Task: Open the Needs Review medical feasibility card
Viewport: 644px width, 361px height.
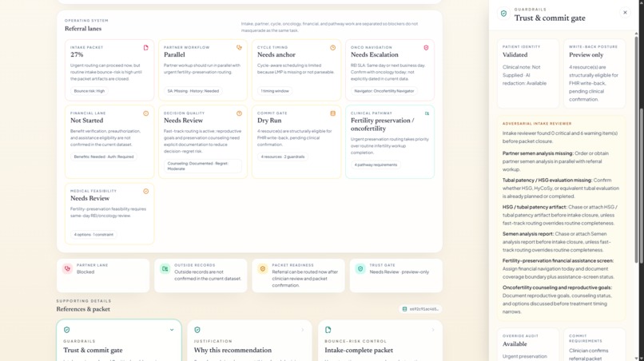Action: point(109,213)
